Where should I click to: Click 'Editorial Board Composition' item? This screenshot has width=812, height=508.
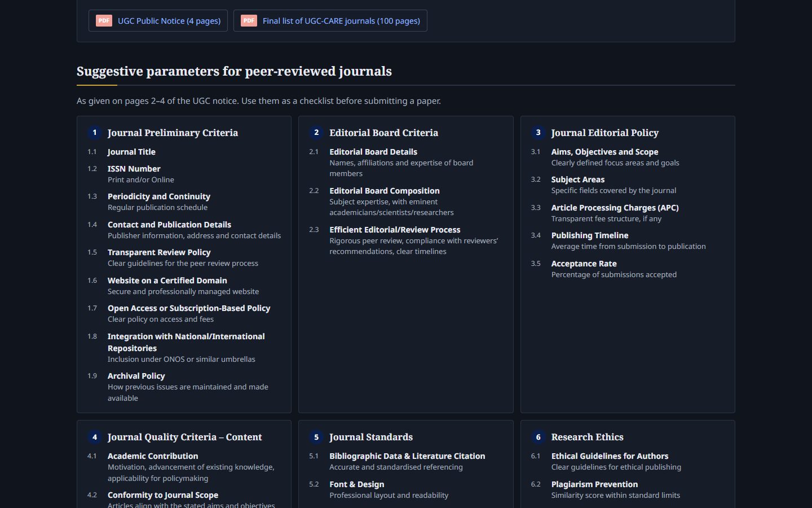385,191
